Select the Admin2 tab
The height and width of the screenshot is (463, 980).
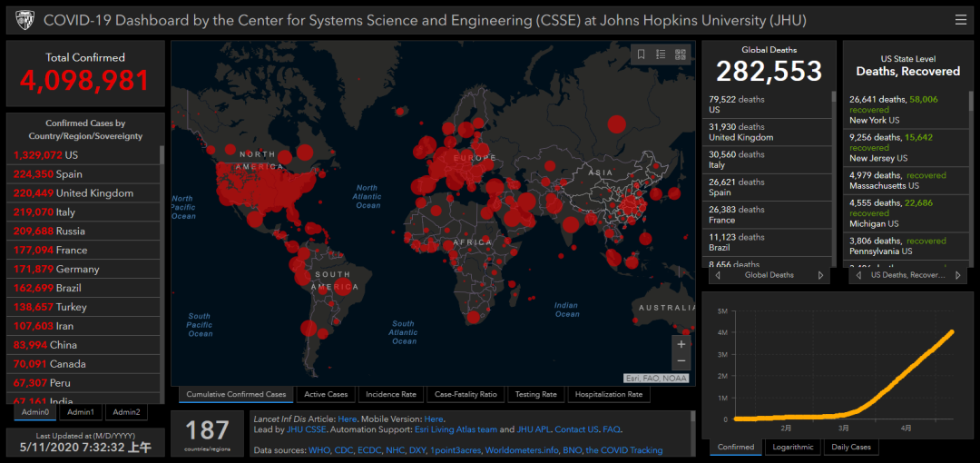(x=126, y=411)
